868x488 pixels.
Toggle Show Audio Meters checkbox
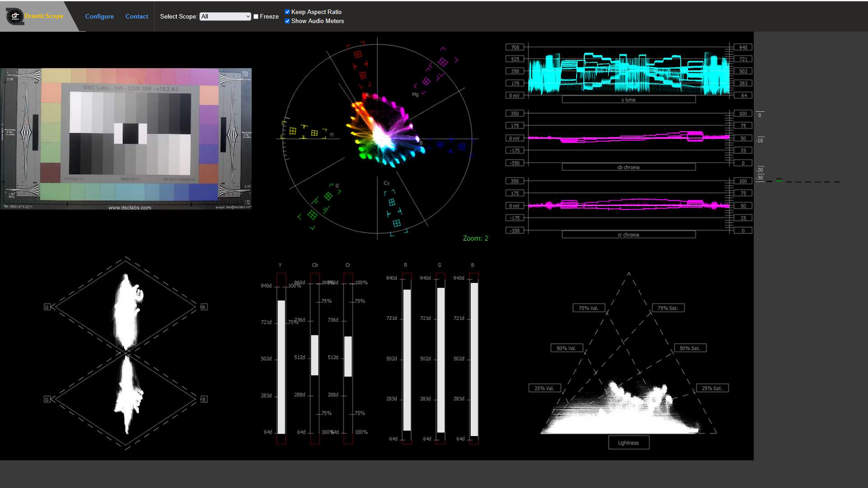point(287,21)
